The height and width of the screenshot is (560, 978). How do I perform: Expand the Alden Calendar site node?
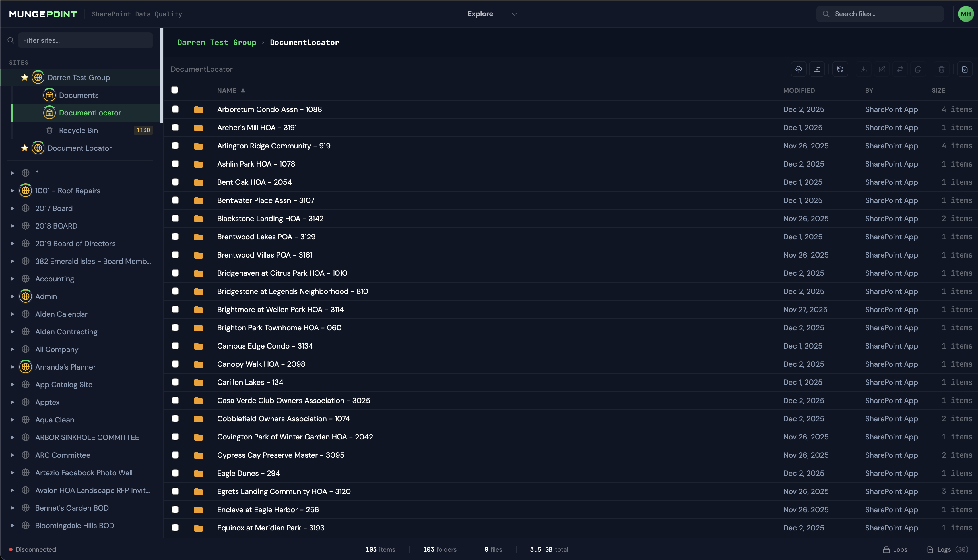coord(12,314)
